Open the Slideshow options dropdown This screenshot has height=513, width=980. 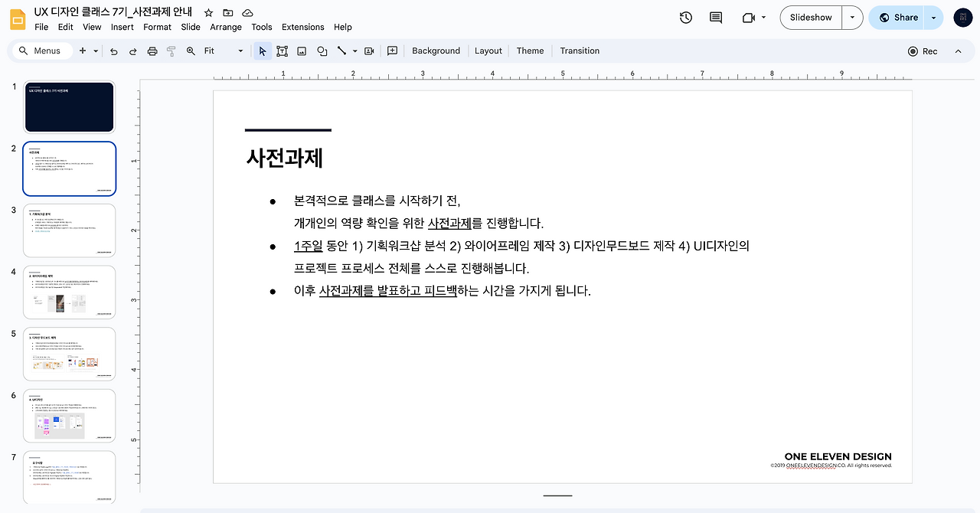(x=851, y=17)
